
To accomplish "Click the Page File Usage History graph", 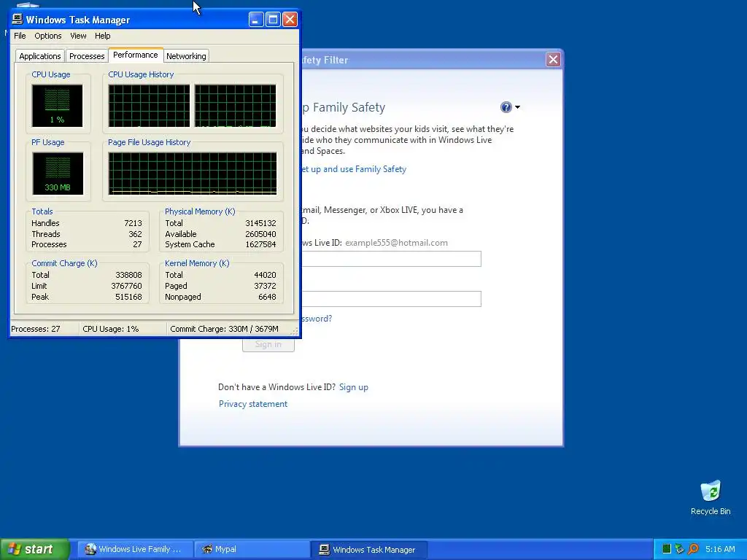I will click(x=193, y=174).
